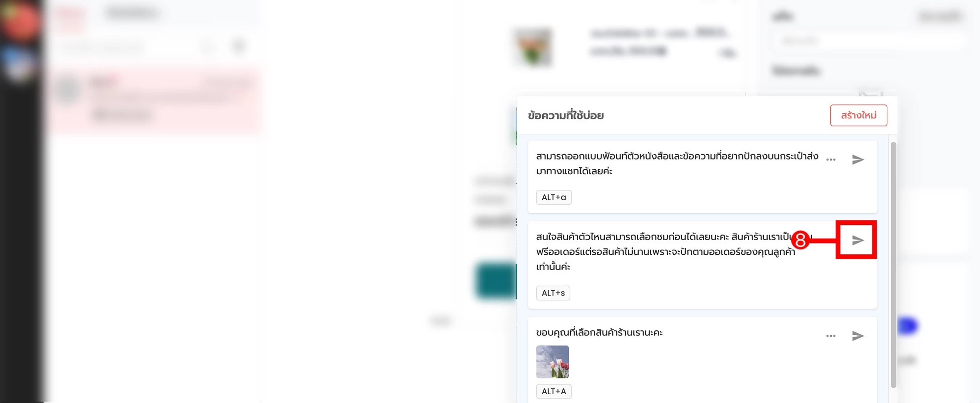The image size is (980, 403).
Task: Open more options for the thank-you quick reply
Action: click(x=831, y=336)
